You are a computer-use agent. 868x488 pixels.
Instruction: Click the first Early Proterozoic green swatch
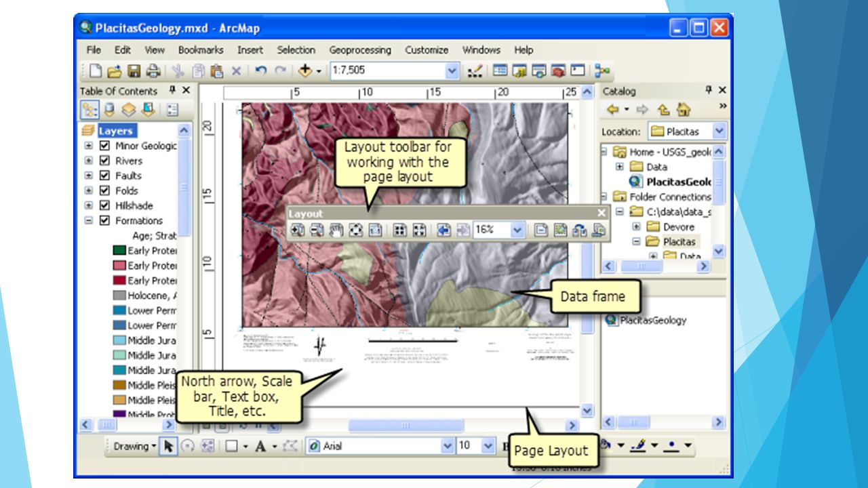point(119,251)
